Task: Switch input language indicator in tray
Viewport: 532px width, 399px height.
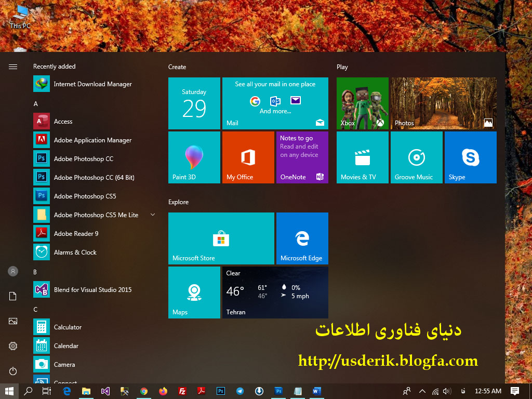Action: (x=463, y=391)
